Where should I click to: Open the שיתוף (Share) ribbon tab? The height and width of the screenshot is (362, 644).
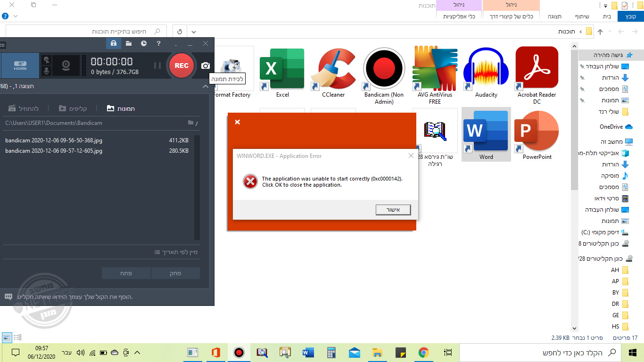pos(582,16)
